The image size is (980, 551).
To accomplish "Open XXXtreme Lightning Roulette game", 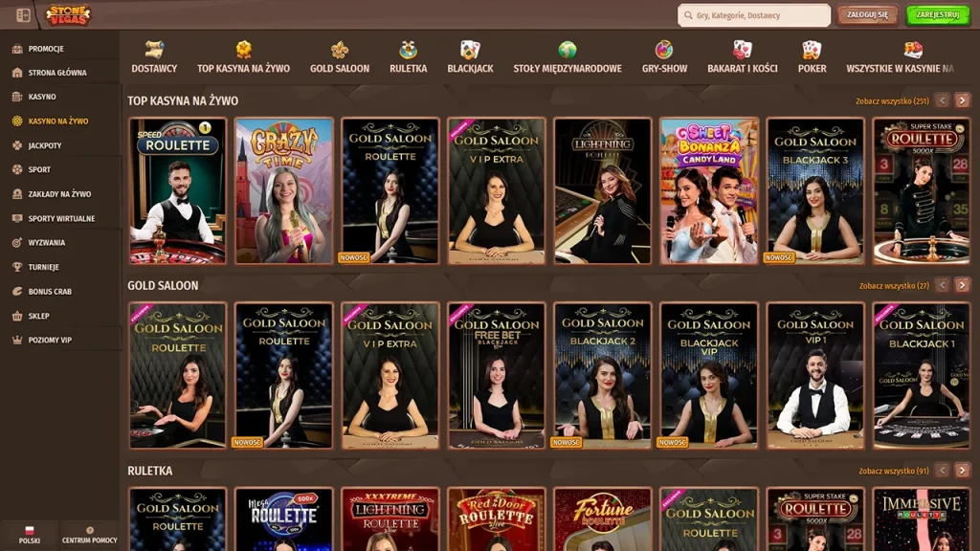I will tap(390, 519).
